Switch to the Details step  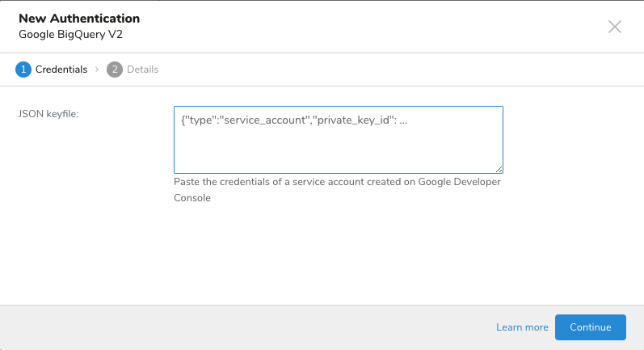(142, 70)
